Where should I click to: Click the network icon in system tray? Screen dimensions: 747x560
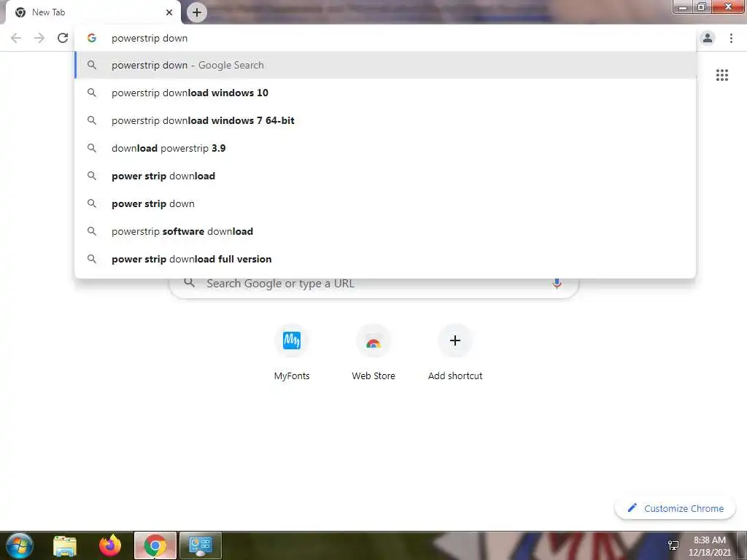click(673, 545)
